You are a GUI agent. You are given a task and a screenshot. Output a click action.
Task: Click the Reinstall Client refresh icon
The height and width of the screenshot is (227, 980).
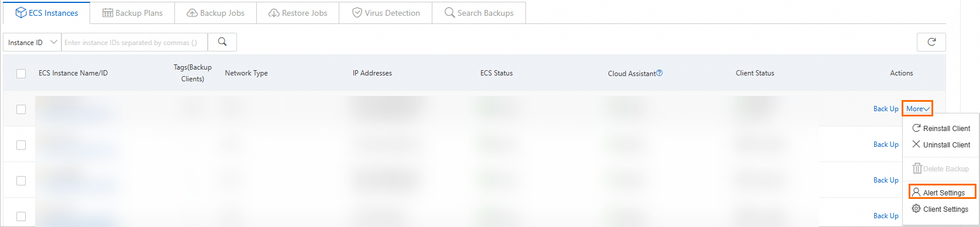point(916,128)
